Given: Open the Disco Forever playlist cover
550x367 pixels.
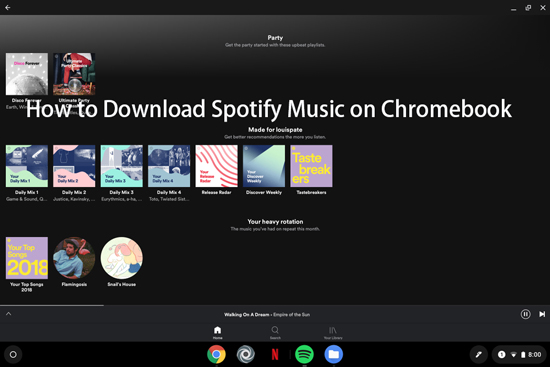Looking at the screenshot, I should tap(27, 74).
